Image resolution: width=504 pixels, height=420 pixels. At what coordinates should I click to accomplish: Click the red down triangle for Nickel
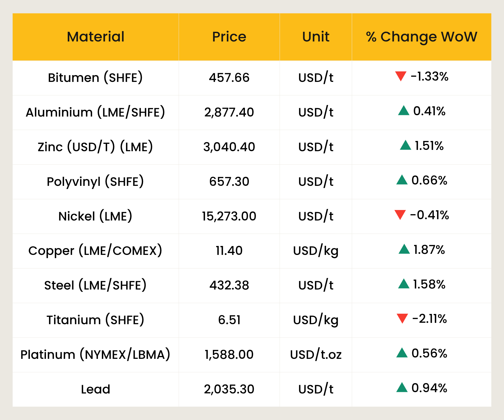[x=400, y=215]
